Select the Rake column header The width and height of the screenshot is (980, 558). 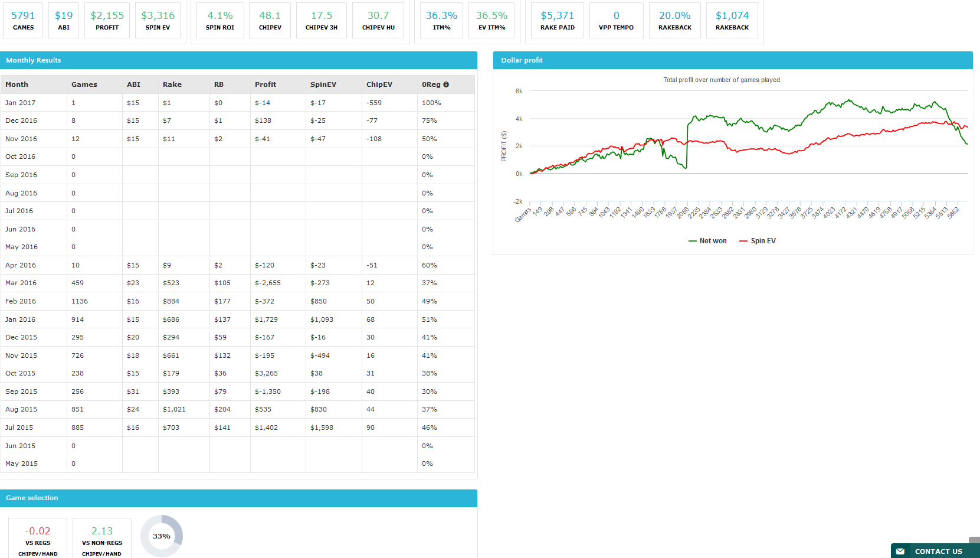tap(172, 84)
